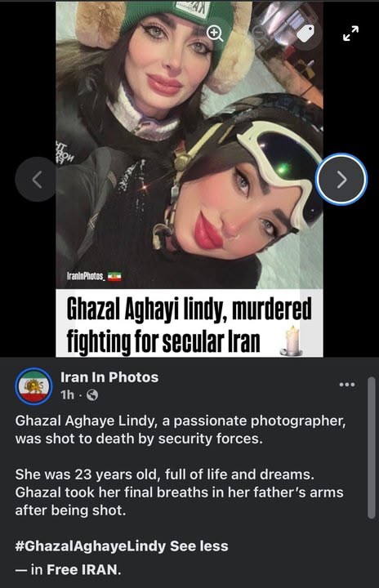Click the candle emoji on the caption banner
379x588 pixels.
click(x=291, y=341)
